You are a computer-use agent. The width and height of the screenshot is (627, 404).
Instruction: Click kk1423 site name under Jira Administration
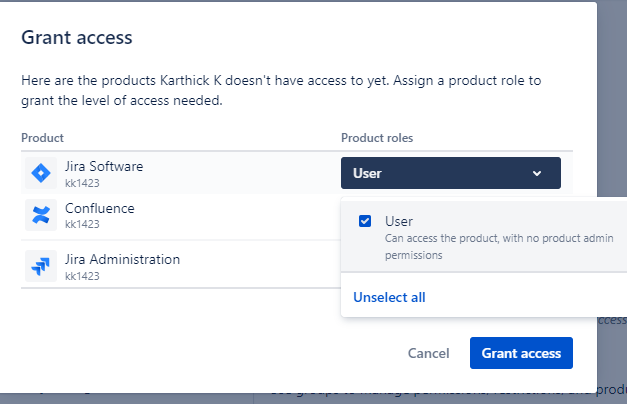82,276
